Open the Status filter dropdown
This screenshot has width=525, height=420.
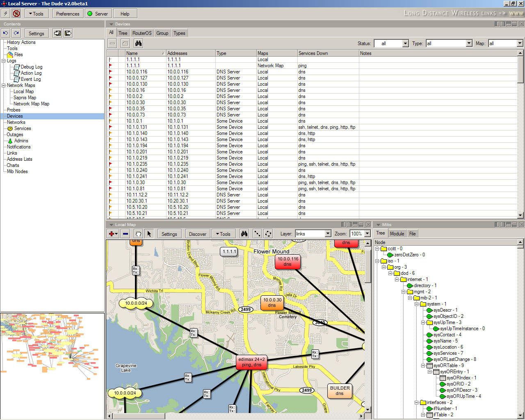[x=405, y=43]
